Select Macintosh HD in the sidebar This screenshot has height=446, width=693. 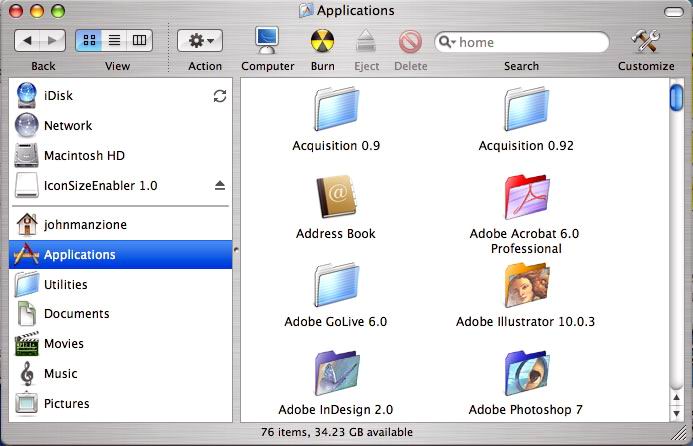click(x=120, y=156)
